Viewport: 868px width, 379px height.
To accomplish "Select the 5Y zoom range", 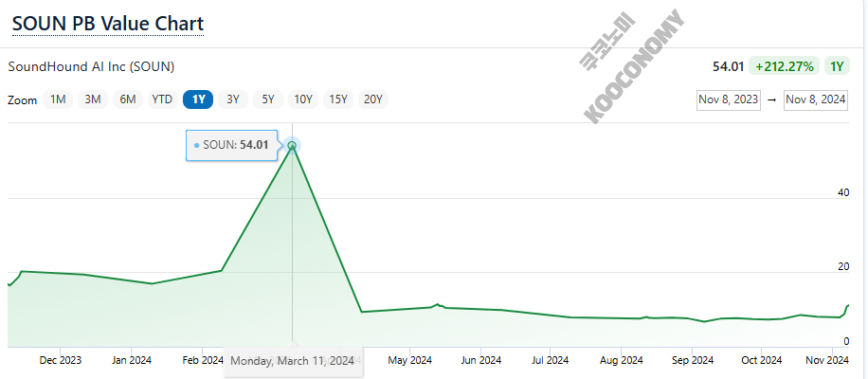I will (268, 99).
